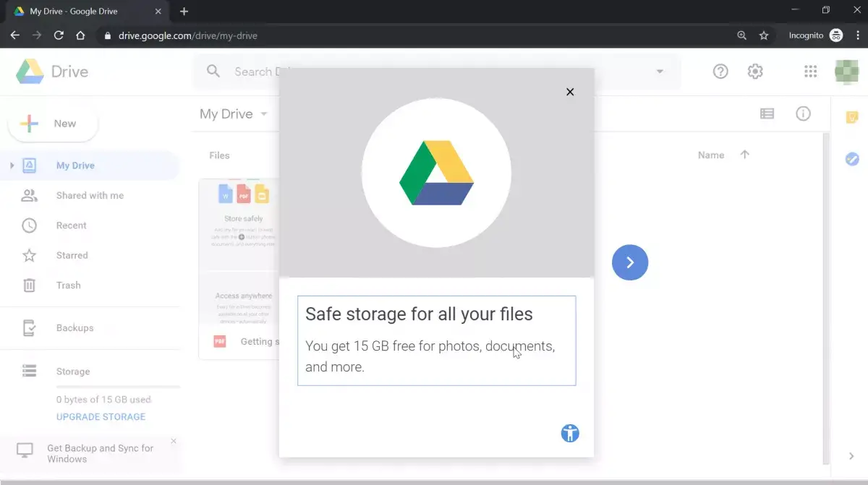Open the My Drive breadcrumb dropdown
Image resolution: width=868 pixels, height=485 pixels.
(x=234, y=114)
